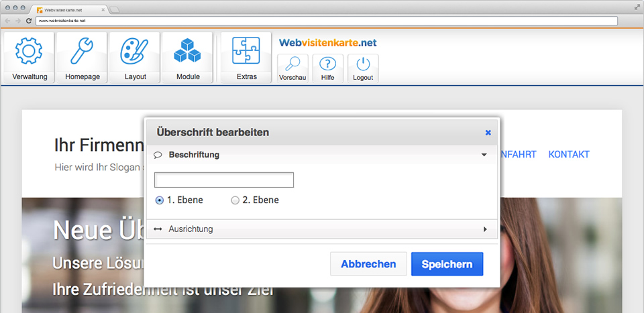Click the Hier wird Ihr Slogan text
Viewport: 644px width, 313px height.
click(99, 168)
